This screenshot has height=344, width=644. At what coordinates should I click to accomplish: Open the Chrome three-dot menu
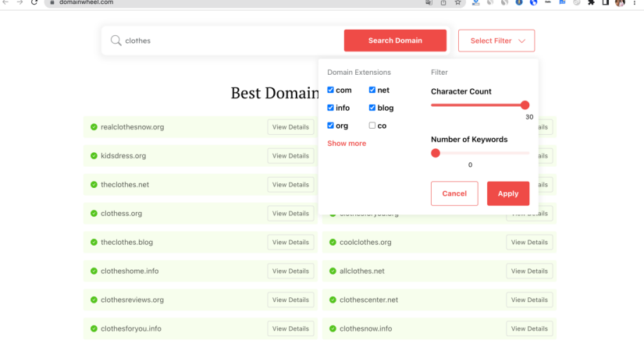point(635,3)
